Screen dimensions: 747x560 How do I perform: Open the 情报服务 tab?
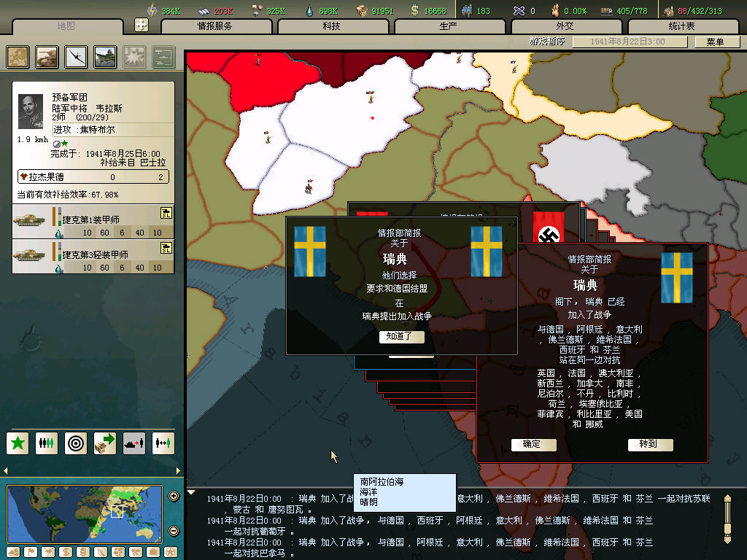[216, 26]
